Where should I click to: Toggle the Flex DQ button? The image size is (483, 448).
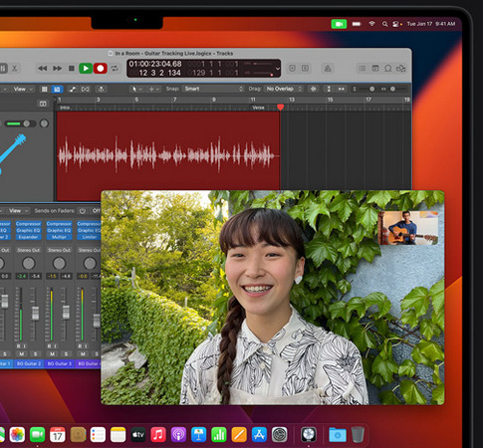point(86,89)
